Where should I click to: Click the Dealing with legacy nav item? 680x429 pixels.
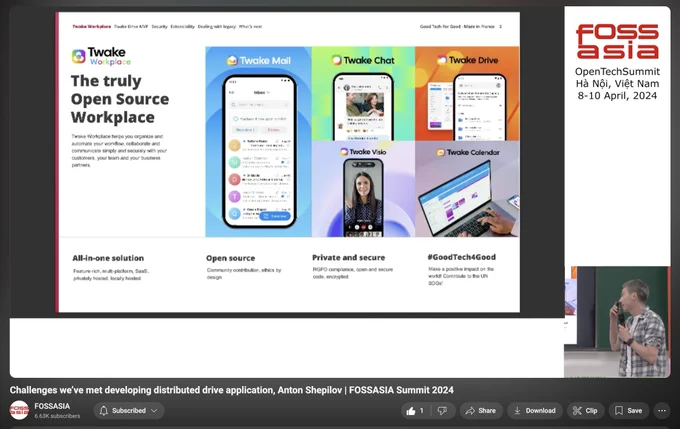tap(217, 26)
